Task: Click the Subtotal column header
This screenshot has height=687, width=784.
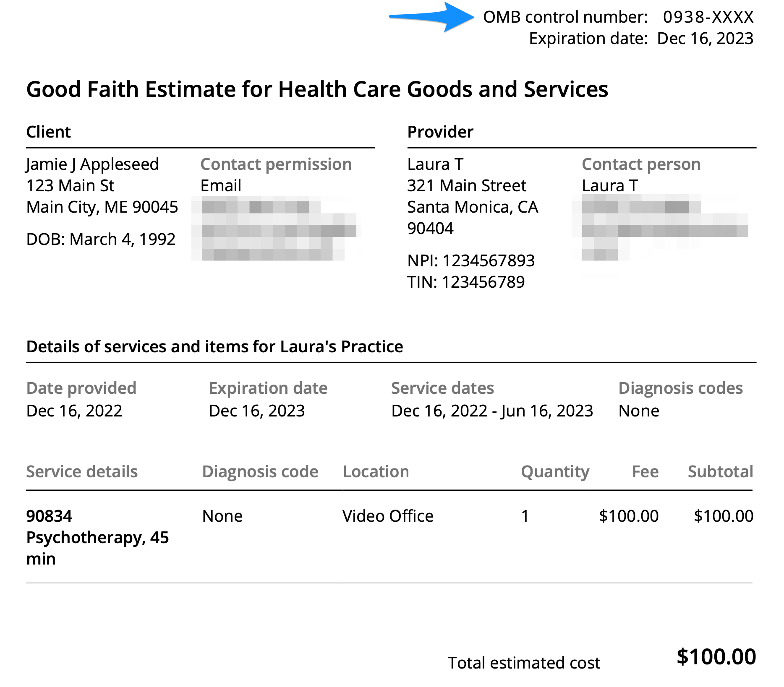Action: pos(720,472)
